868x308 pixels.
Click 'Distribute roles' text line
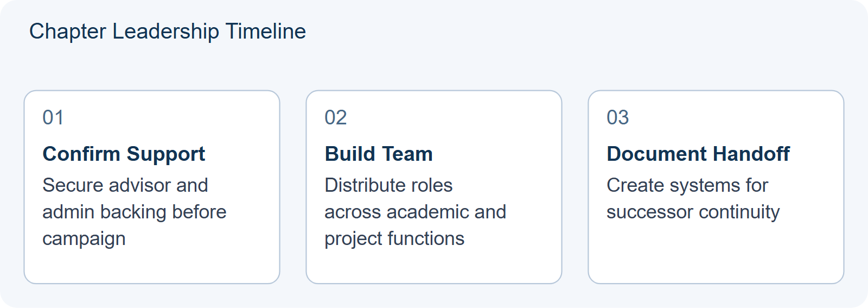click(388, 185)
